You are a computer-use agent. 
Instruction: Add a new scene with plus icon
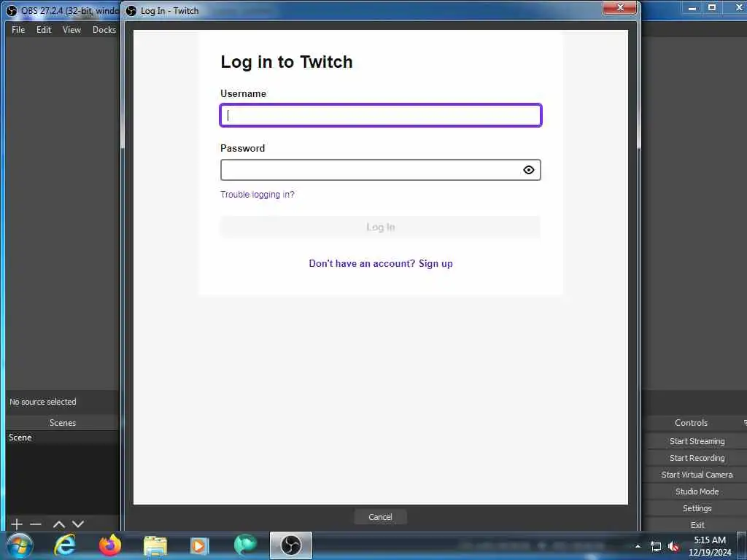16,524
